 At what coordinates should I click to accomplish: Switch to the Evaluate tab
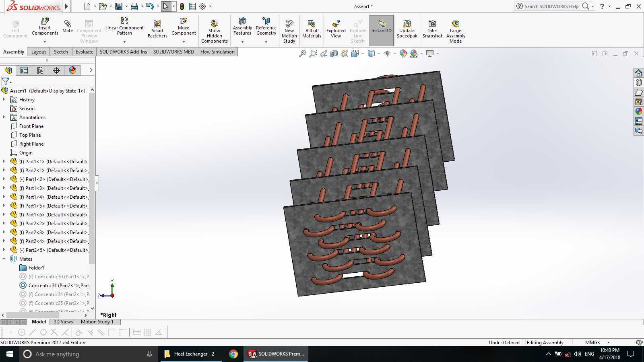(85, 52)
